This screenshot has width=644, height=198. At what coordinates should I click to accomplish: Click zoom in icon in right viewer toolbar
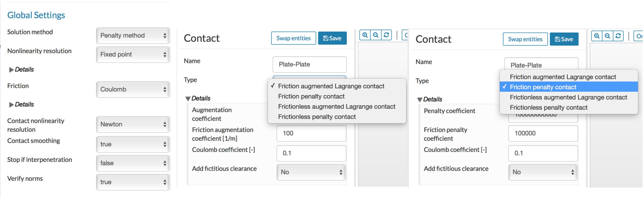click(597, 36)
